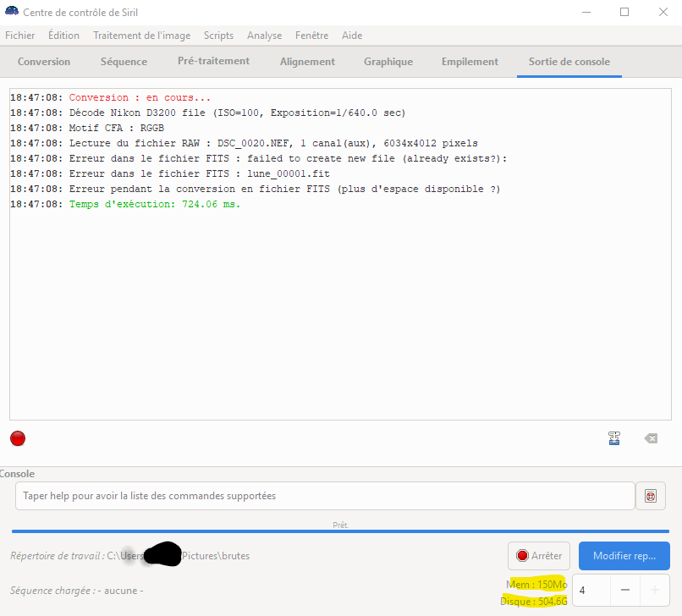682x616 pixels.
Task: Click the 'lune_00001.fit' error line
Action: (170, 173)
